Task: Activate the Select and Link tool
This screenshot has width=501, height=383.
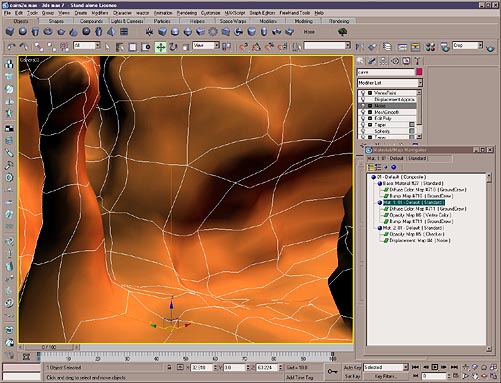Action: (39, 47)
